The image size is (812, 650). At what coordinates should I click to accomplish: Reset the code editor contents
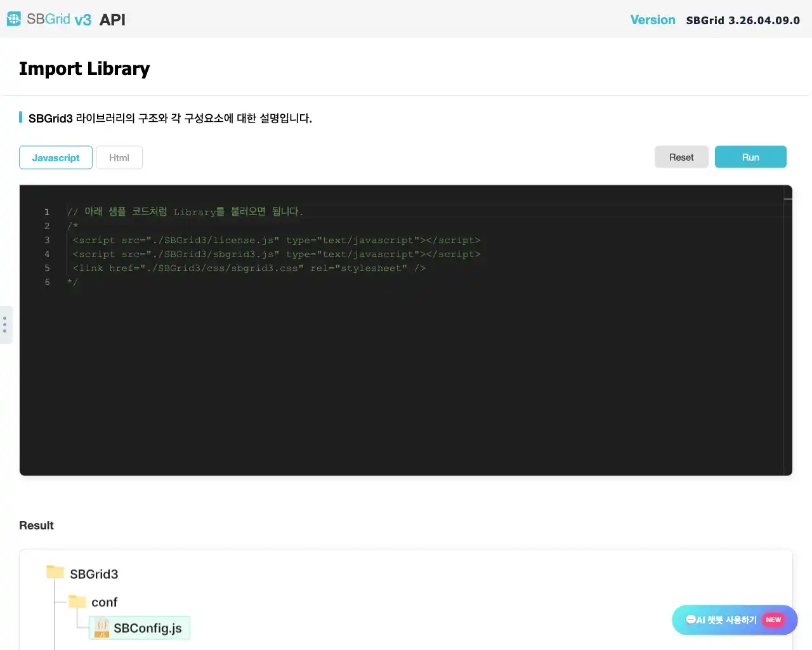click(681, 157)
